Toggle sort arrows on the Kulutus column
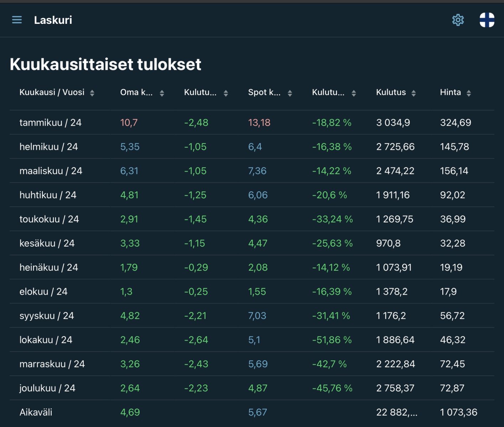The height and width of the screenshot is (427, 504). coord(414,93)
